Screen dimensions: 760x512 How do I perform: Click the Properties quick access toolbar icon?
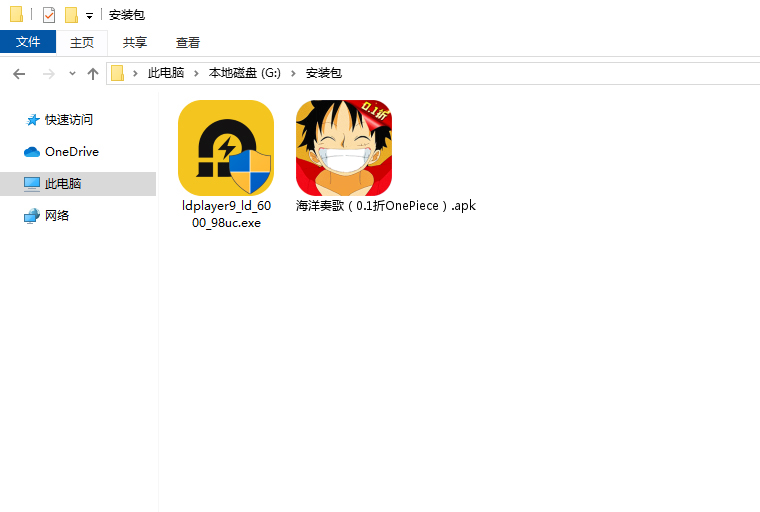click(49, 15)
